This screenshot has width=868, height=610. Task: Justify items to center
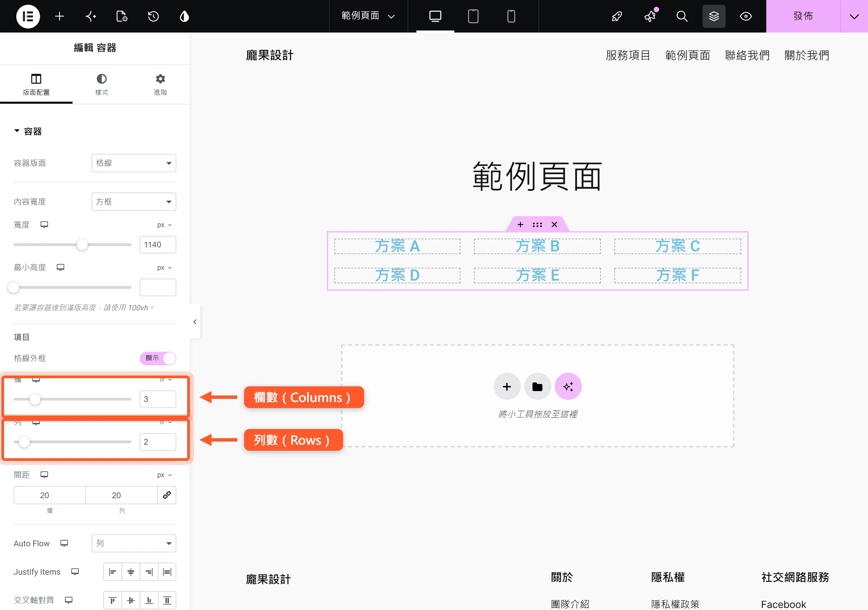click(x=131, y=572)
